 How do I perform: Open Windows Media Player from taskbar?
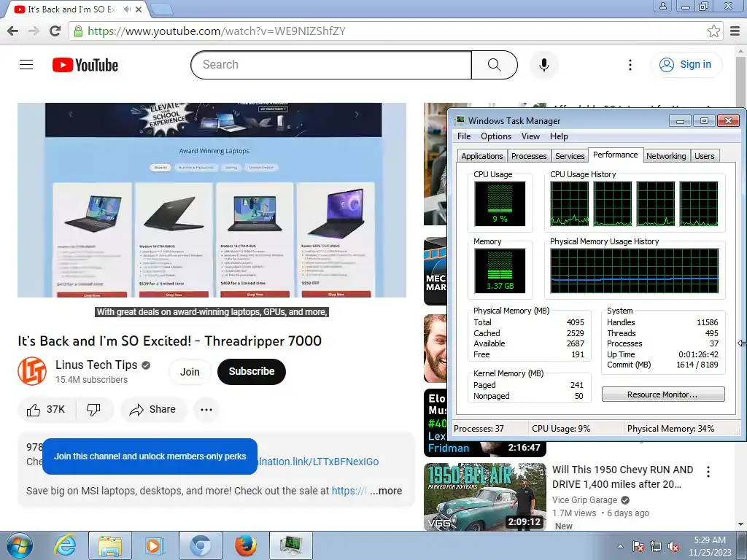(x=154, y=545)
